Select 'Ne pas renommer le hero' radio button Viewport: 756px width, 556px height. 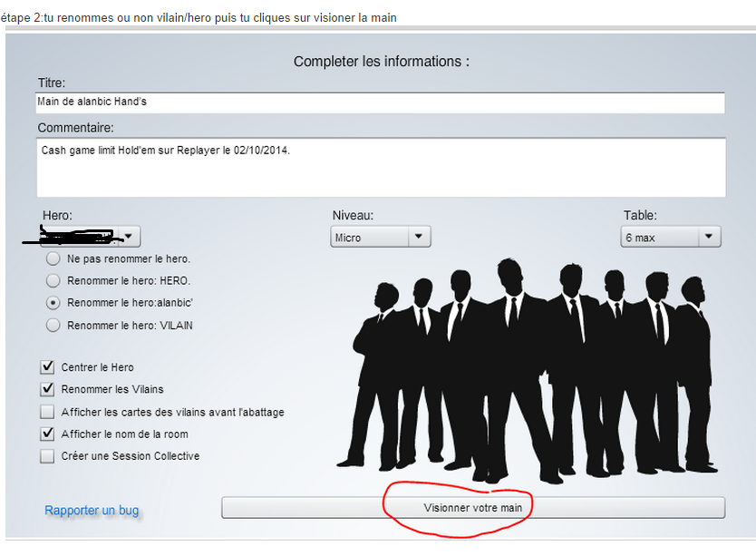click(53, 258)
